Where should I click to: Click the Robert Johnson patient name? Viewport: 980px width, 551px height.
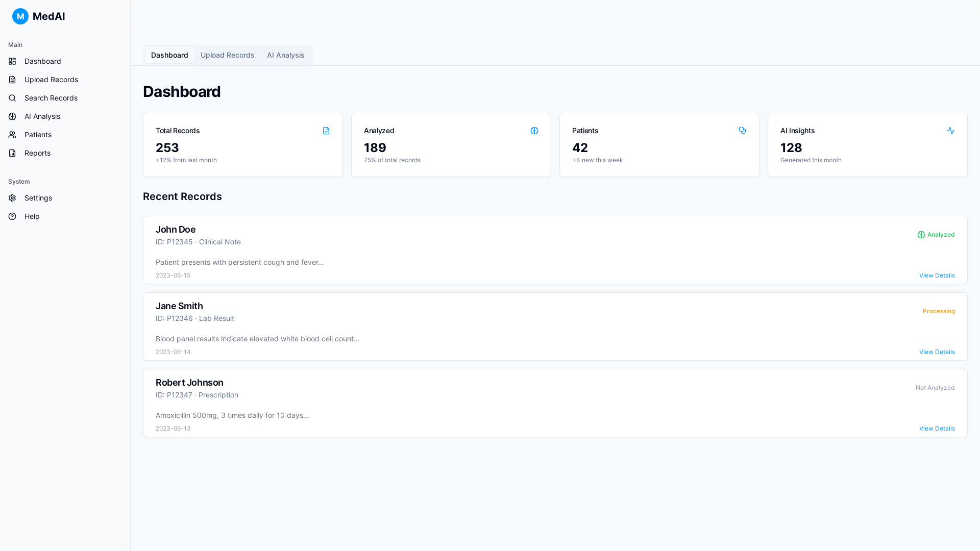[x=189, y=383]
